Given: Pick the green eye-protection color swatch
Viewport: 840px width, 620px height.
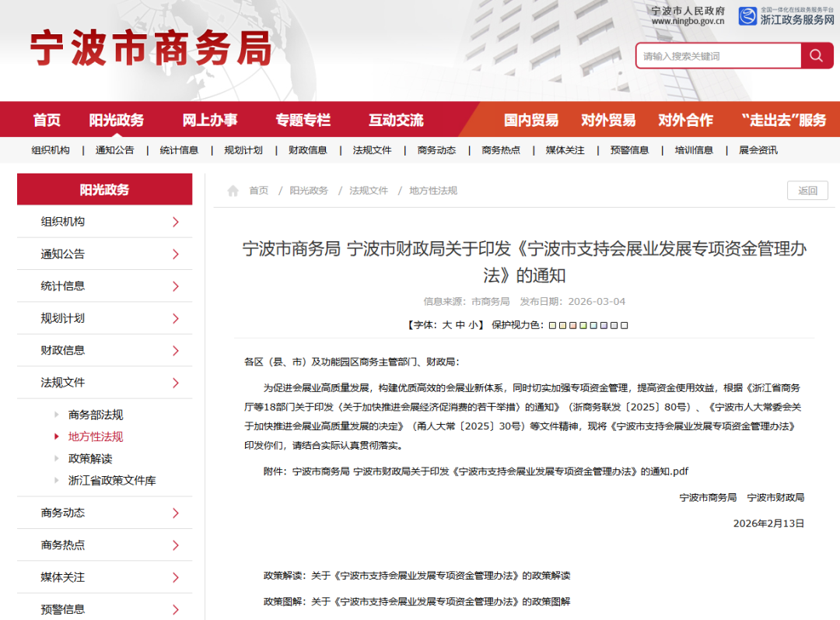Looking at the screenshot, I should click(x=583, y=325).
